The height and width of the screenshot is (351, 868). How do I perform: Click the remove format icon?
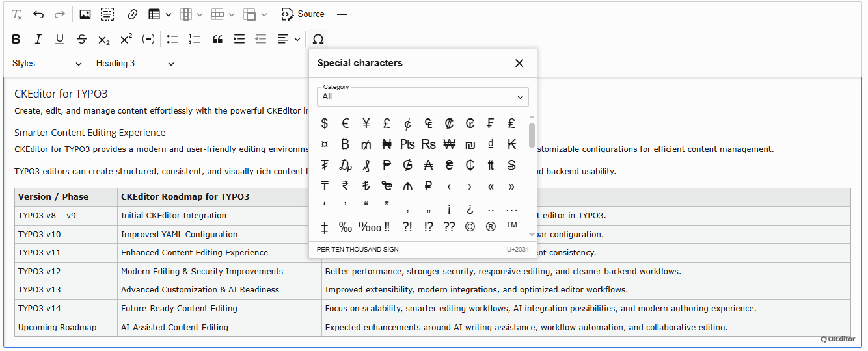tap(17, 14)
